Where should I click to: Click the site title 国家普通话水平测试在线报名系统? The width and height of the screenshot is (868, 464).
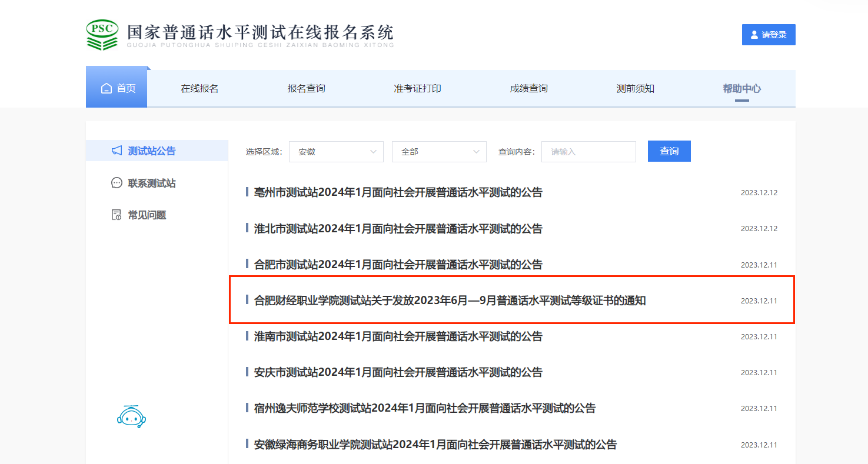[261, 32]
